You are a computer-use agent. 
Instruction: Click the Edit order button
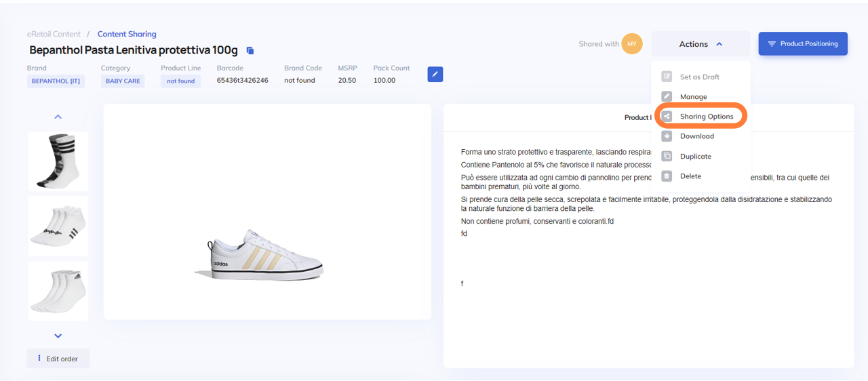[58, 359]
